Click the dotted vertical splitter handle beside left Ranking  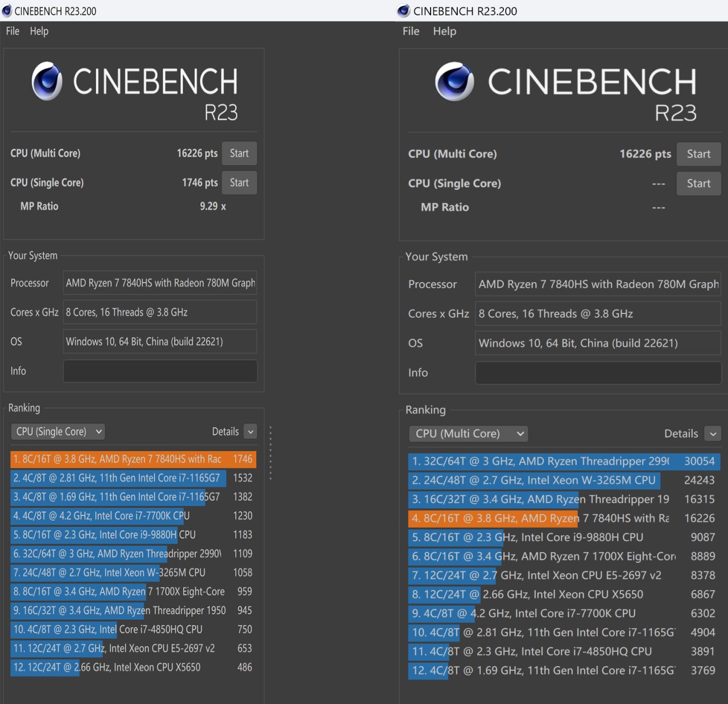pyautogui.click(x=270, y=453)
